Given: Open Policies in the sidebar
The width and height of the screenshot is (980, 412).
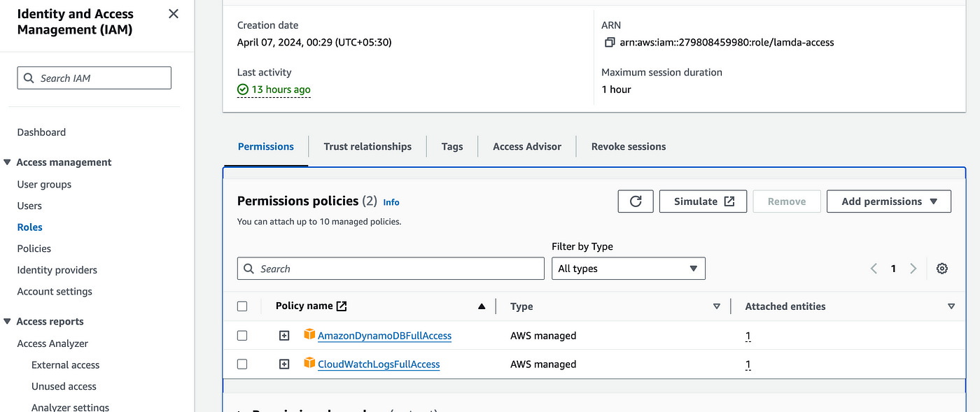Looking at the screenshot, I should [x=34, y=248].
